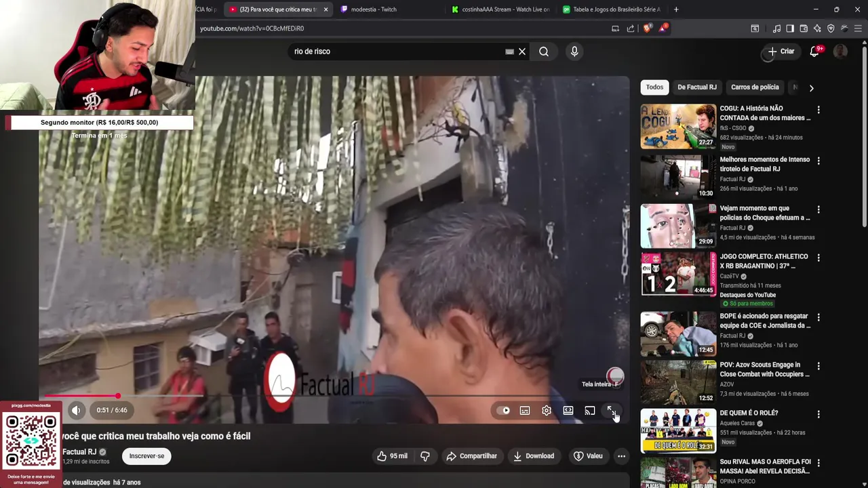The height and width of the screenshot is (488, 868).
Task: Open the COGU video thumbnail
Action: click(x=678, y=126)
